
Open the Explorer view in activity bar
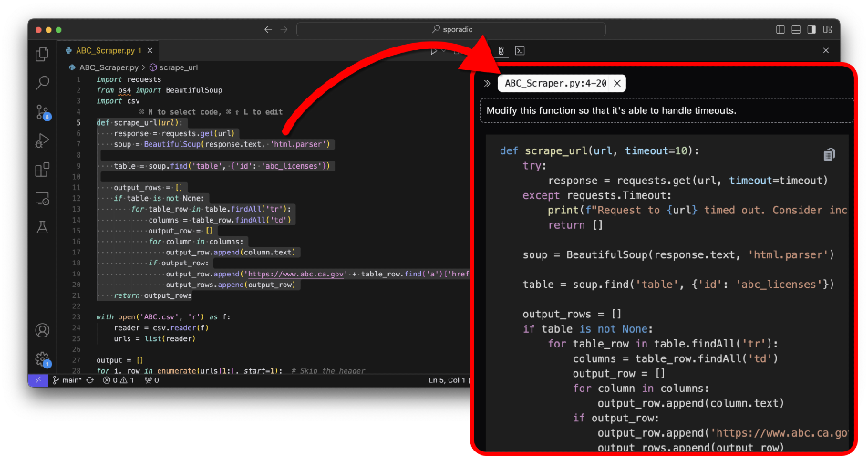(x=42, y=54)
